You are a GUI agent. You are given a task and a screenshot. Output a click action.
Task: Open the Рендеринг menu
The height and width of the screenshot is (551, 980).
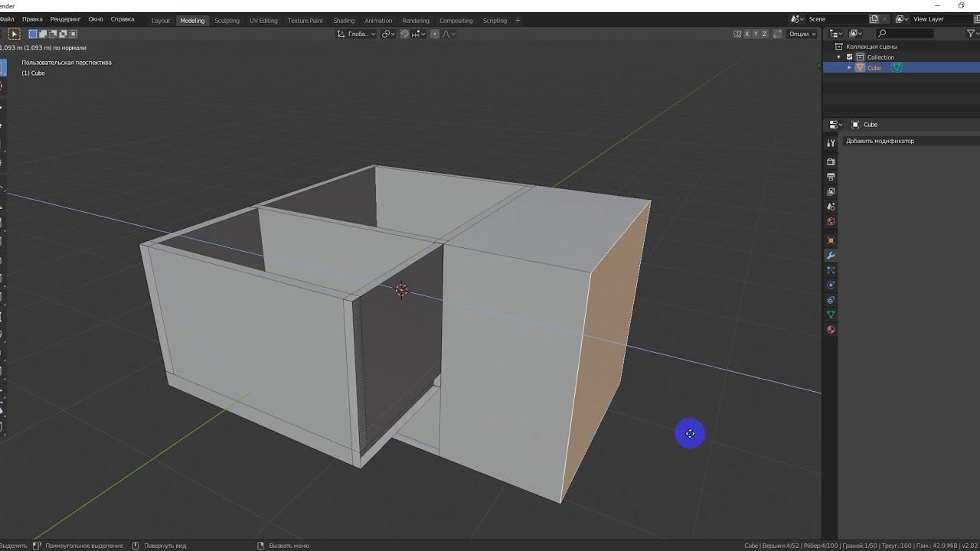[65, 19]
